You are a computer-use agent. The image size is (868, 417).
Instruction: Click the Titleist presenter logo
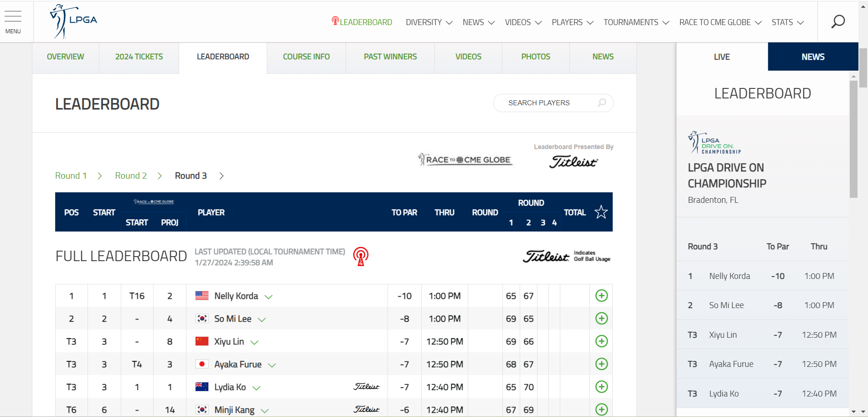[573, 162]
